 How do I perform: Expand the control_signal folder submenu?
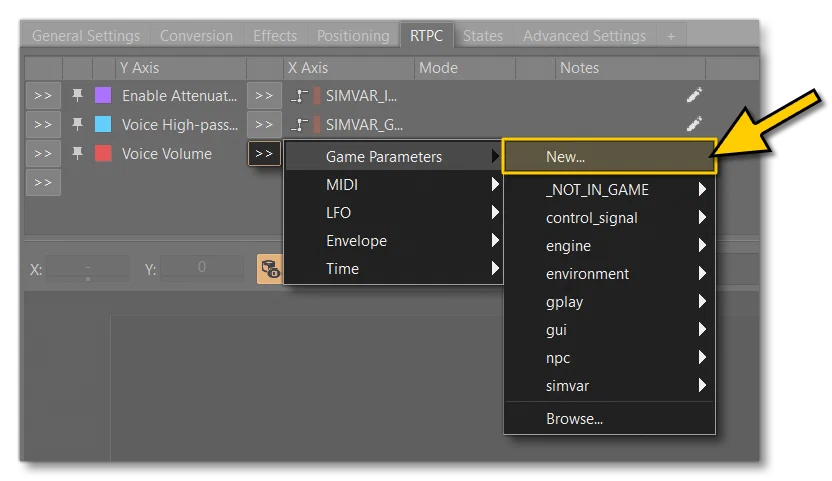609,218
